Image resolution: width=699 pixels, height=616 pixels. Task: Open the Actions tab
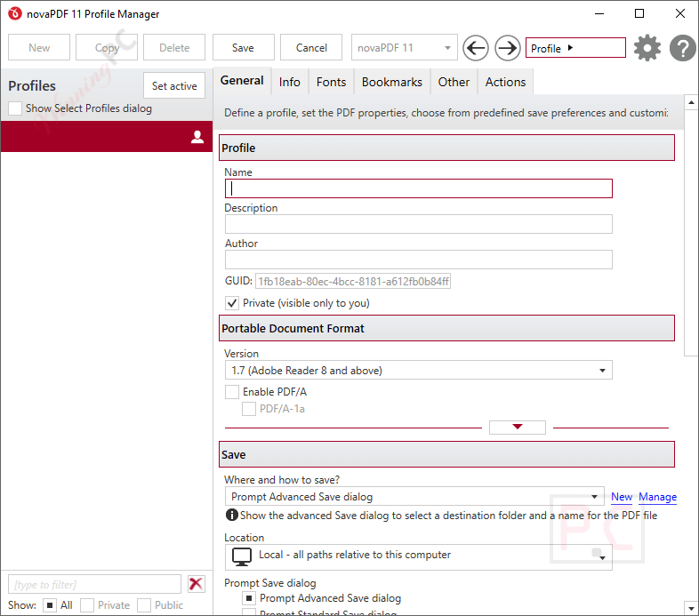tap(505, 82)
